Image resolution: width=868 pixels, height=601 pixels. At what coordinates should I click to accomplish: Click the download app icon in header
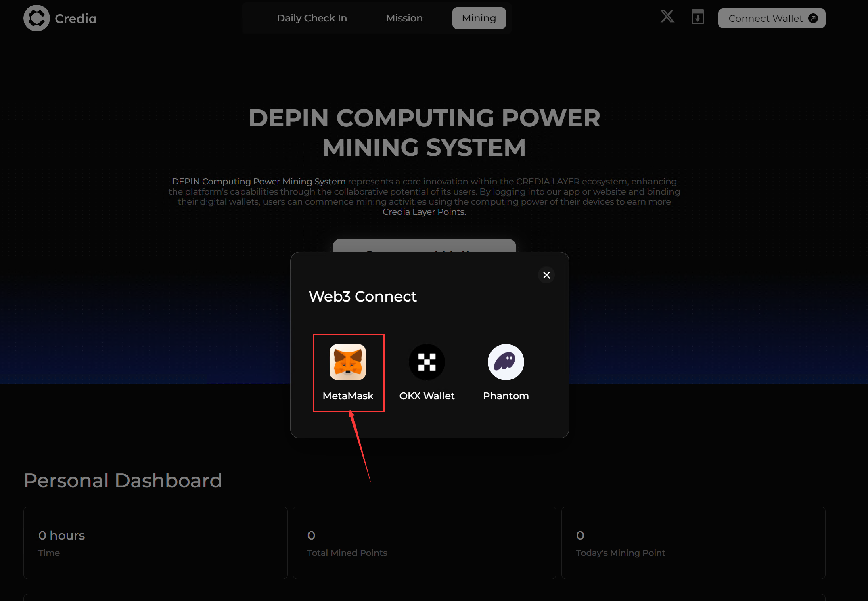[x=697, y=17]
